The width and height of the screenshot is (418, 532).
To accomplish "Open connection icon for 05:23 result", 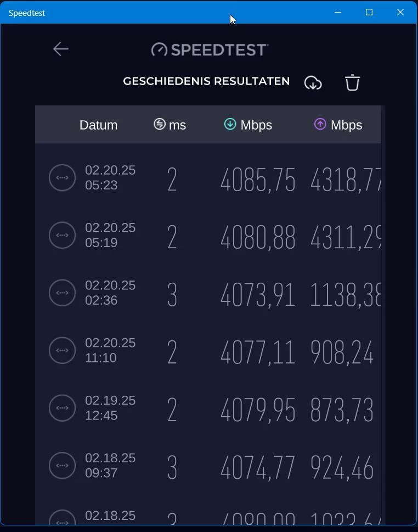I will (x=62, y=177).
